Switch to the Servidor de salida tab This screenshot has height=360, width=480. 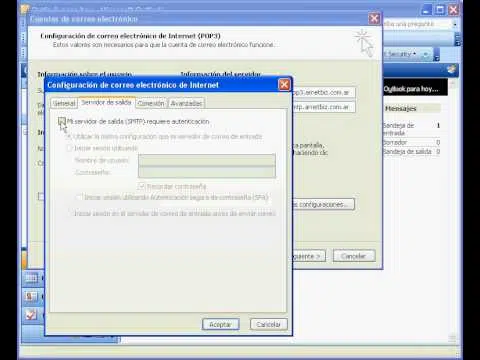106,102
